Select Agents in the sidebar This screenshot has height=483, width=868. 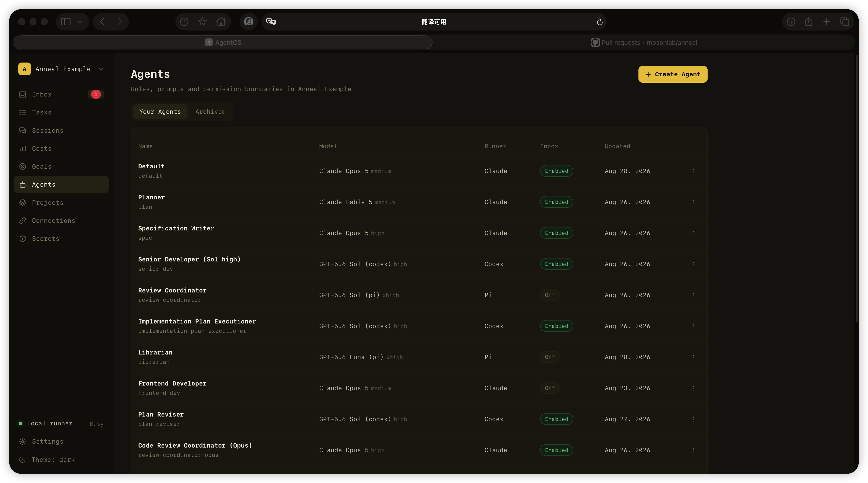[x=61, y=184]
